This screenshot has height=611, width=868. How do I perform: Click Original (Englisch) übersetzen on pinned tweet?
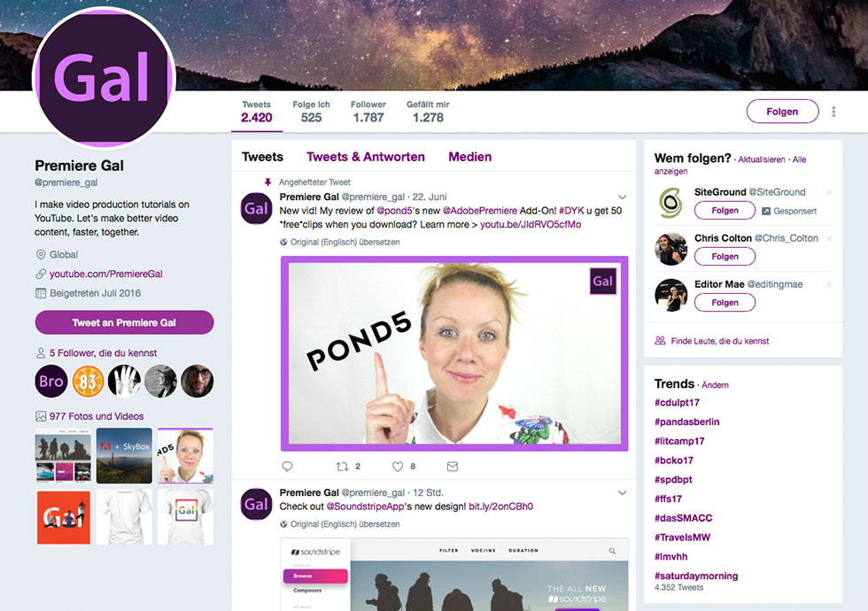click(x=345, y=242)
